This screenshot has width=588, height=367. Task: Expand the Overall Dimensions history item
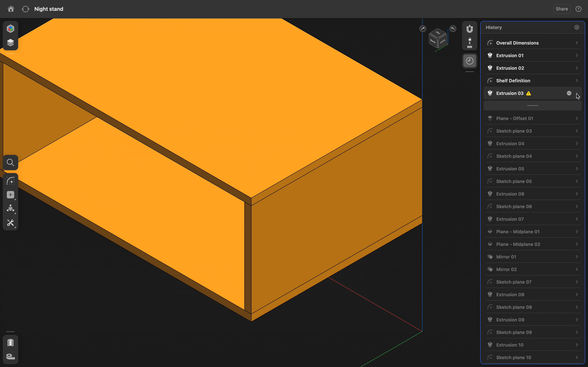click(577, 43)
